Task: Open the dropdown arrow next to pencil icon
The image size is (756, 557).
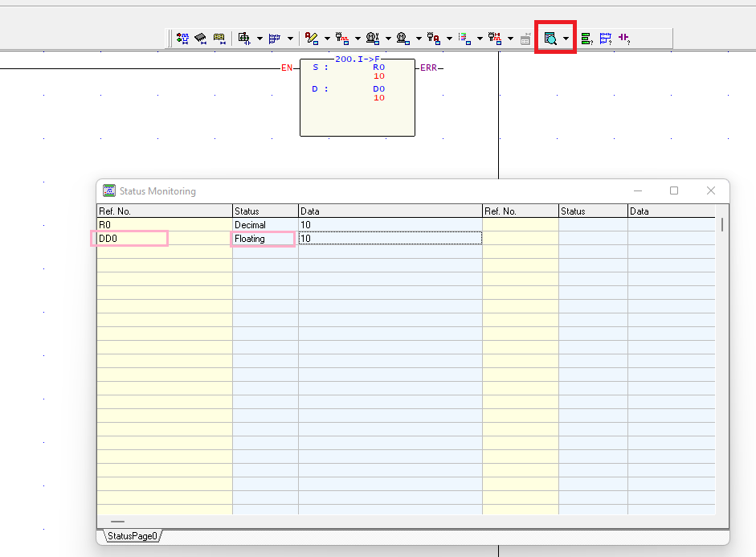Action: pos(327,39)
